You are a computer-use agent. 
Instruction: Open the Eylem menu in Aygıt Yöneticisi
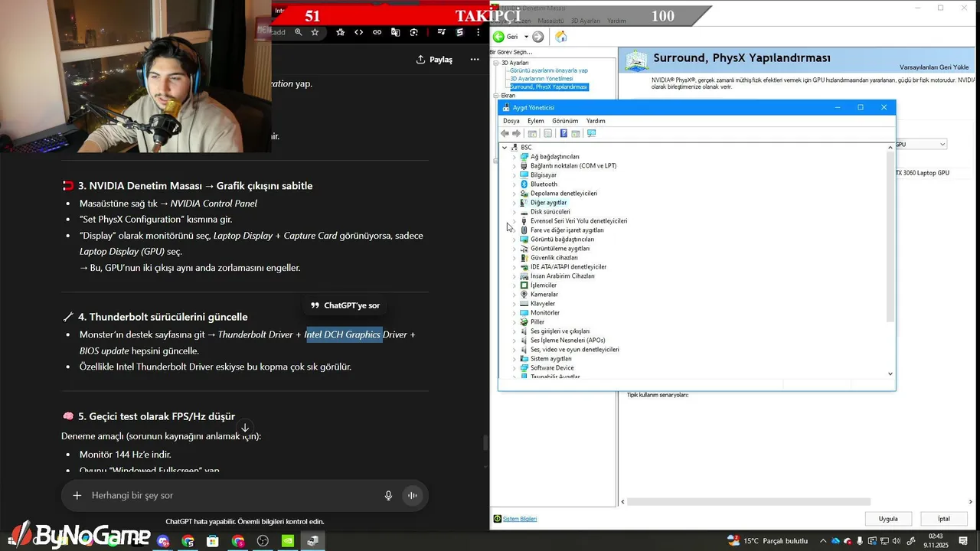pyautogui.click(x=536, y=121)
